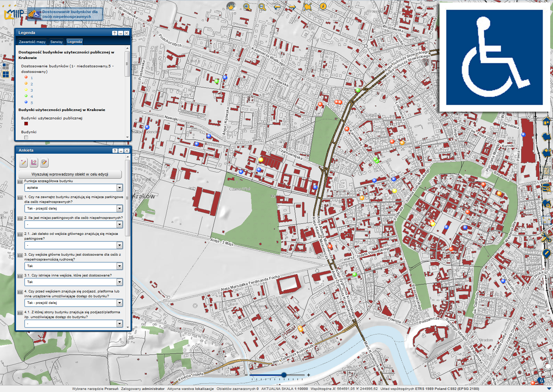Click the eraser geometry icon in Ankieta
This screenshot has width=553, height=392.
coord(34,162)
